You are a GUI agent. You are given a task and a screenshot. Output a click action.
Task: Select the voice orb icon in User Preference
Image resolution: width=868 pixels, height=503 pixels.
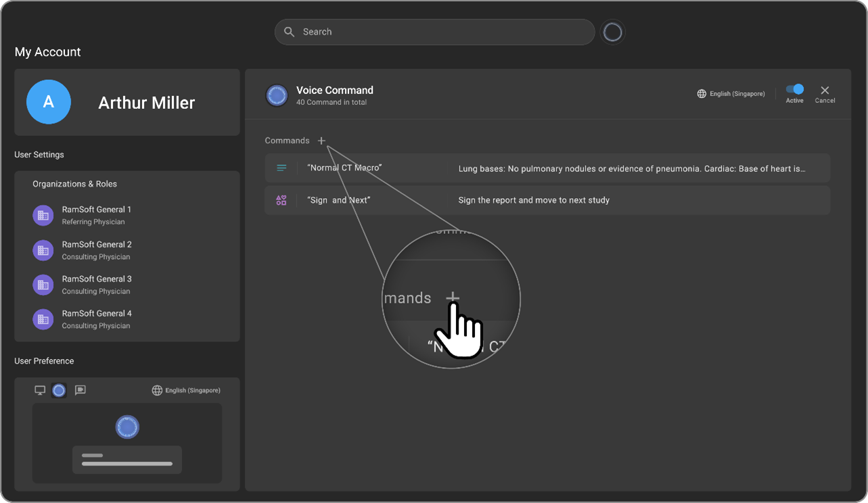[x=59, y=390]
